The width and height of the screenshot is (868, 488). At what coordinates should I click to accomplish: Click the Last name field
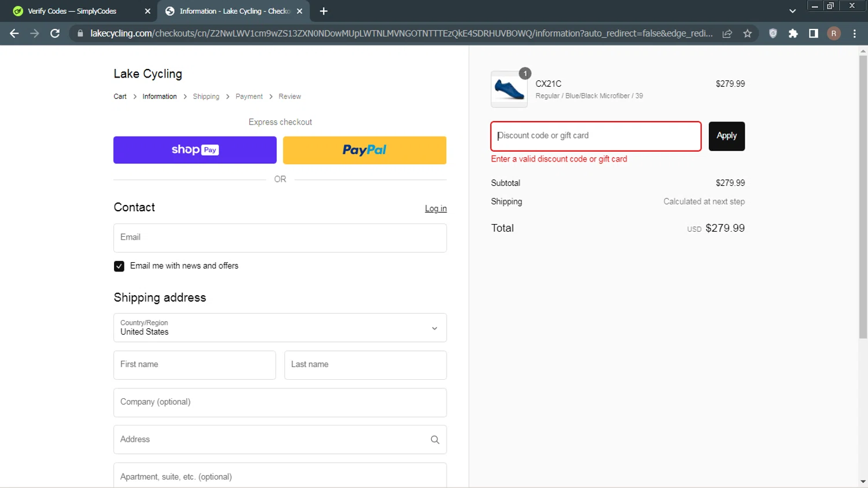365,365
